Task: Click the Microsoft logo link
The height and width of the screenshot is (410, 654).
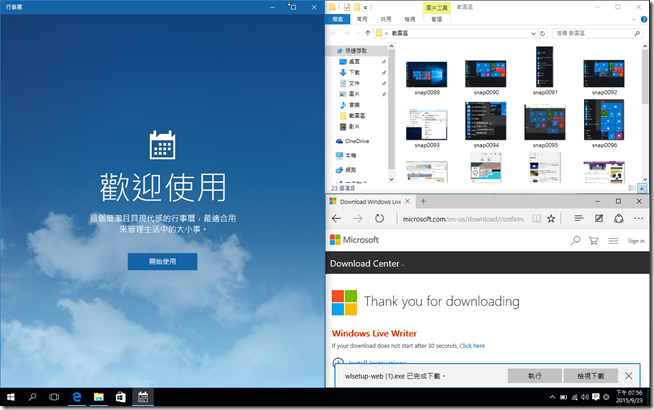Action: [x=355, y=240]
